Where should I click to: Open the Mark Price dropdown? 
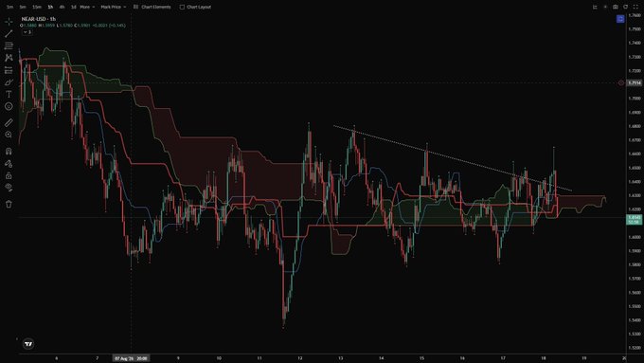coord(114,7)
